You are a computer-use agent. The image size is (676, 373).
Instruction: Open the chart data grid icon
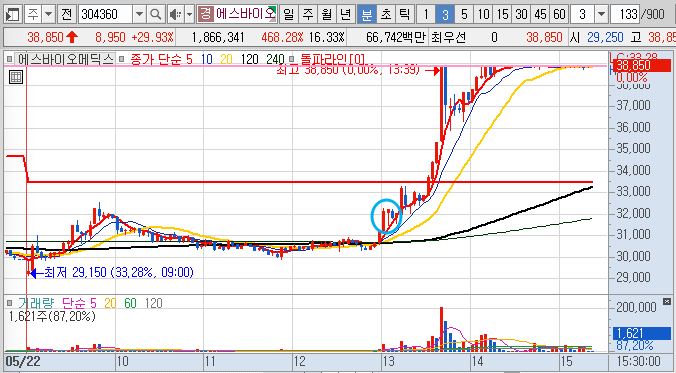16,78
